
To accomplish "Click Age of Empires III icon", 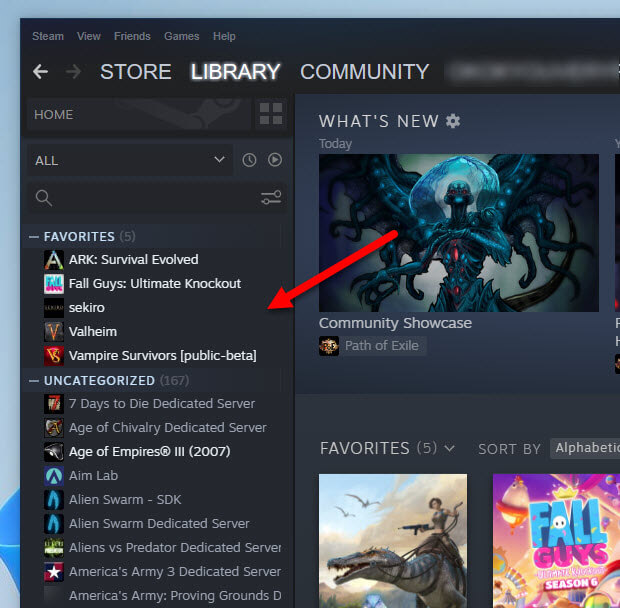I will point(54,452).
